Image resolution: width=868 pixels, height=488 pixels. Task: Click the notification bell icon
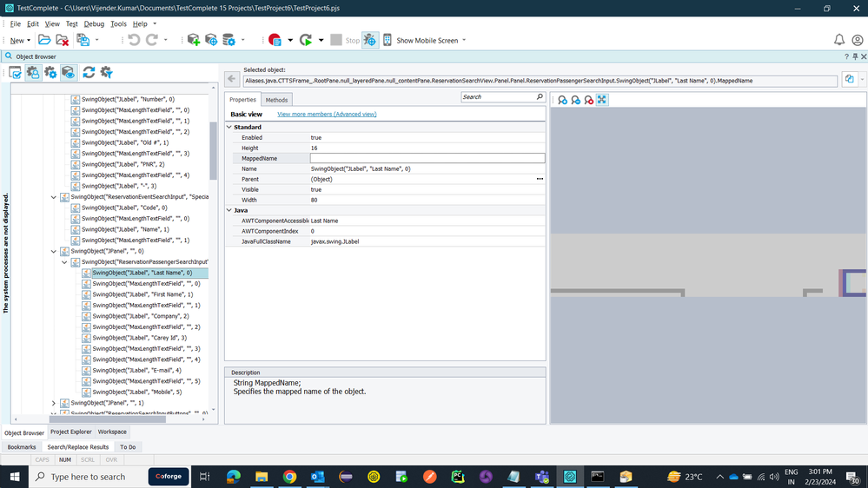839,40
